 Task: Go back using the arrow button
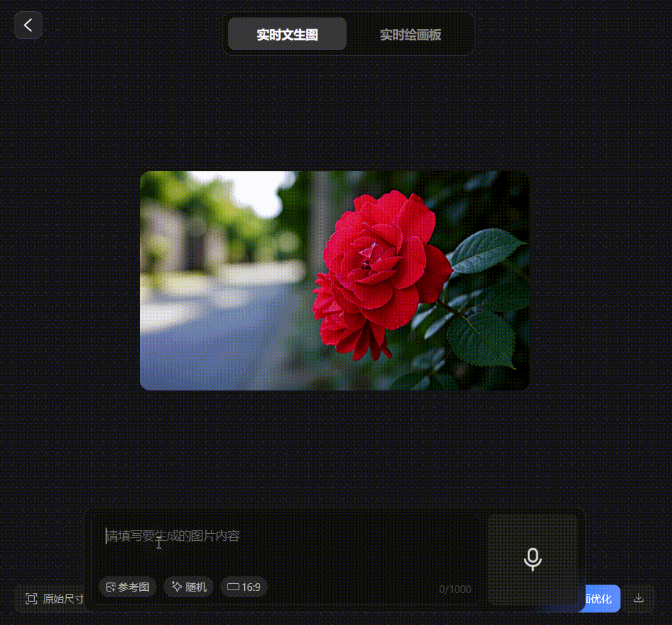point(29,25)
